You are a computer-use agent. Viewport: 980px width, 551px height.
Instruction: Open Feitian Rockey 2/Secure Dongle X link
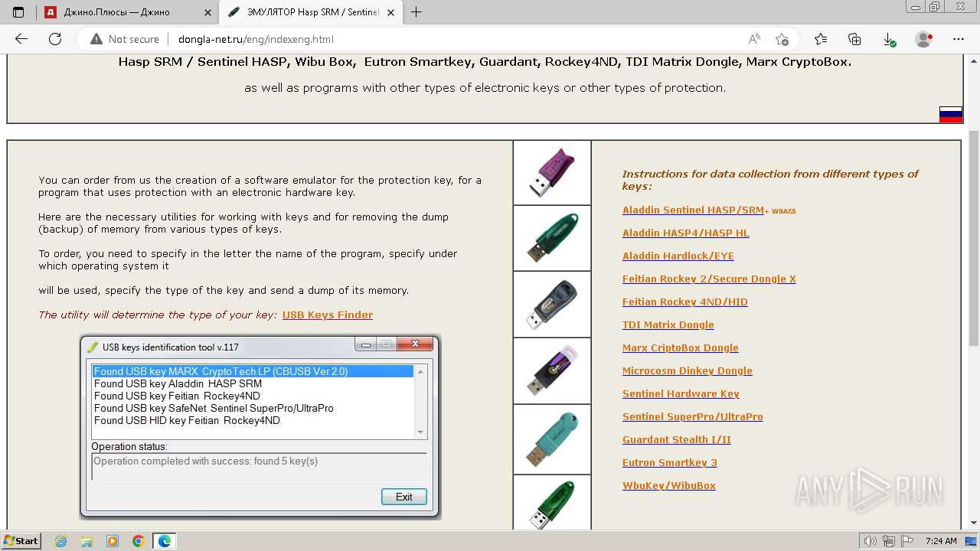pyautogui.click(x=709, y=279)
